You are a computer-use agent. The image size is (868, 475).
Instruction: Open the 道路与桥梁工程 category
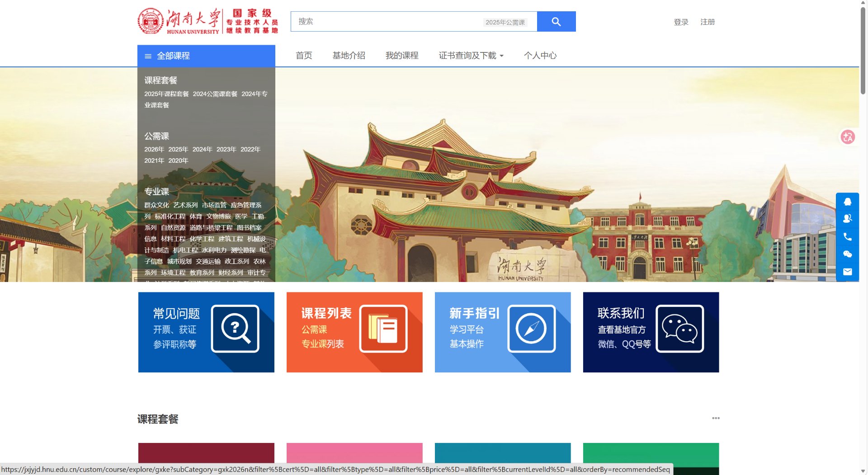pyautogui.click(x=211, y=228)
